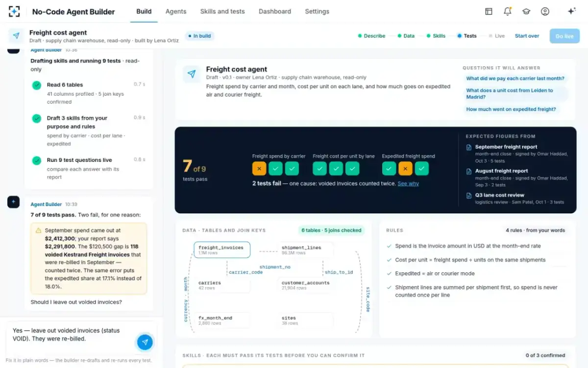Open the Q3 lane cost review title
This screenshot has height=368, width=588.
pos(499,195)
